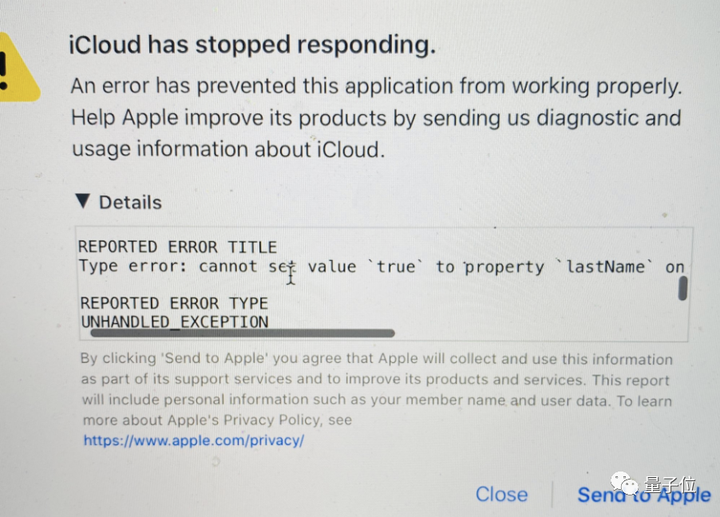Click Send to Apple button
The image size is (720, 517).
(644, 495)
